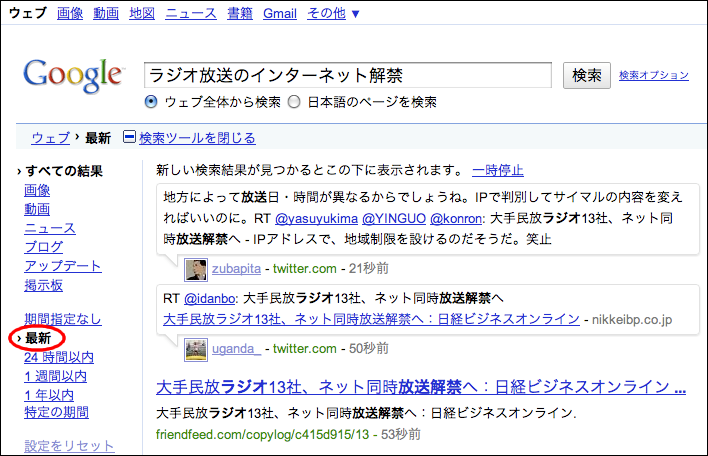
Task: Filter results by アップデート in sidebar
Action: coord(63,266)
